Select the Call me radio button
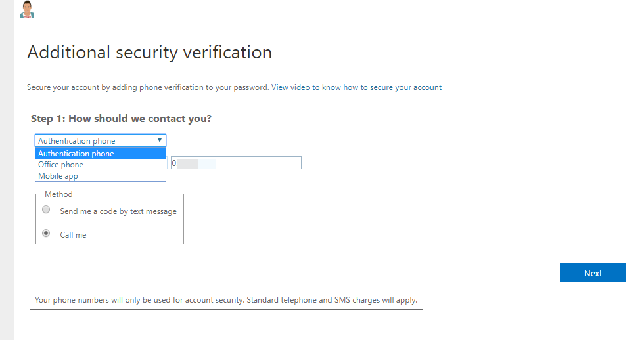 click(46, 233)
